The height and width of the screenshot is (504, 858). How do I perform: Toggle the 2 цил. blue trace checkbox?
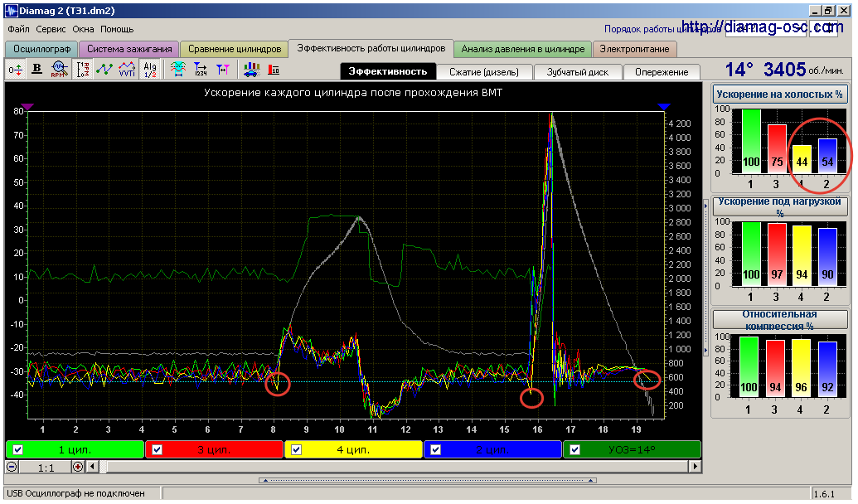(x=435, y=450)
